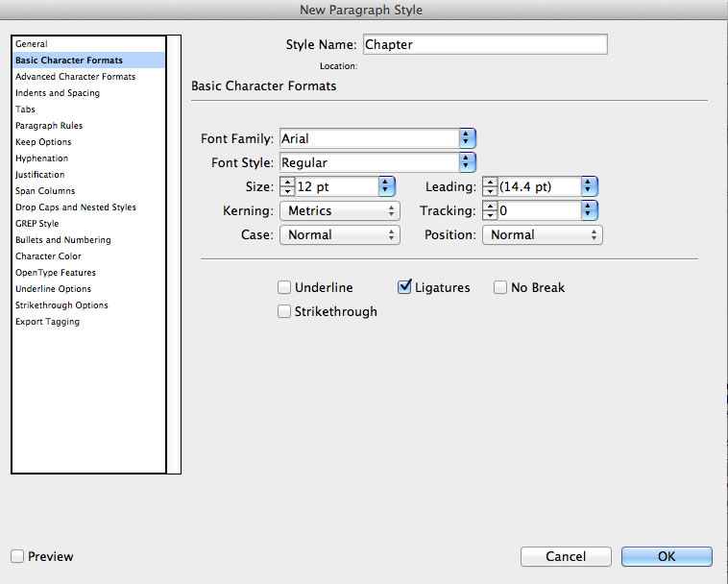
Task: Open the Tracking dropdown arrows
Action: (x=589, y=210)
